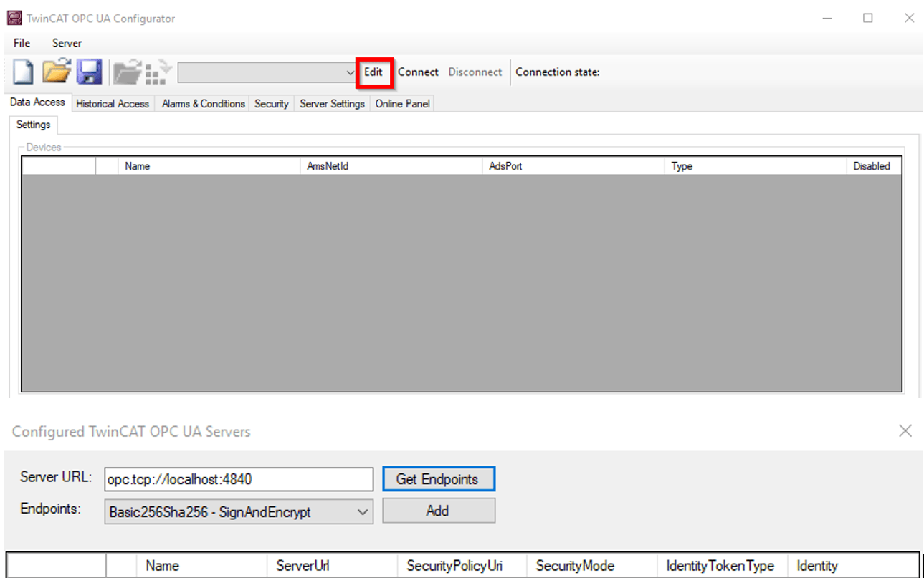The width and height of the screenshot is (924, 578).
Task: Click the AmsNetId column header
Action: [392, 166]
